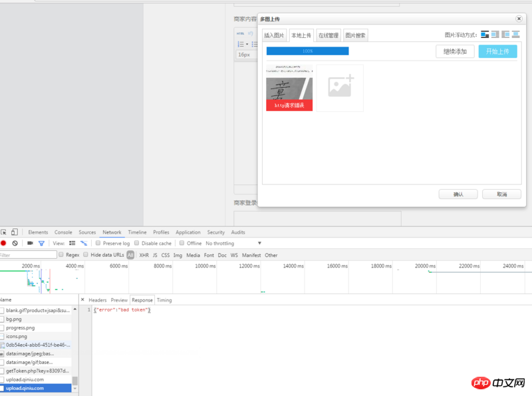Click the red record network log button
This screenshot has width=532, height=396.
click(3, 244)
